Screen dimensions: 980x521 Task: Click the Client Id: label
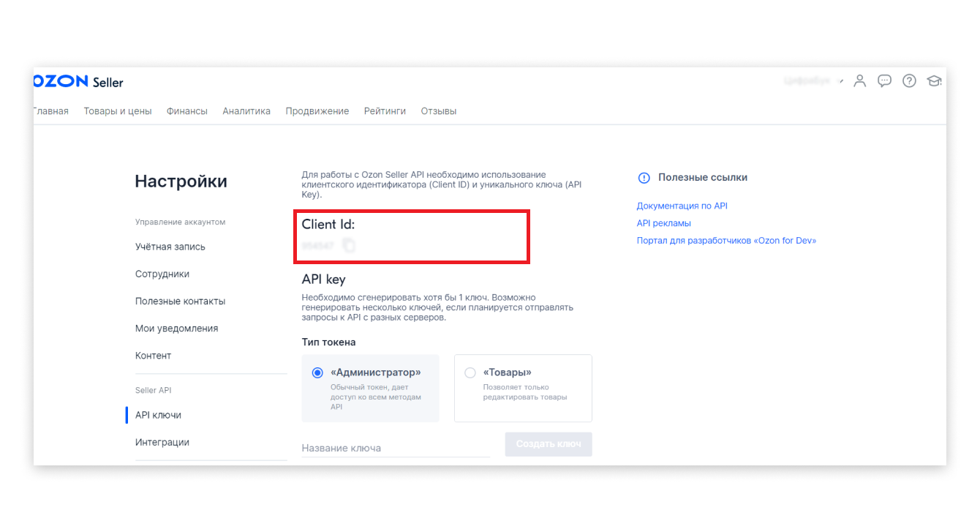click(x=328, y=225)
